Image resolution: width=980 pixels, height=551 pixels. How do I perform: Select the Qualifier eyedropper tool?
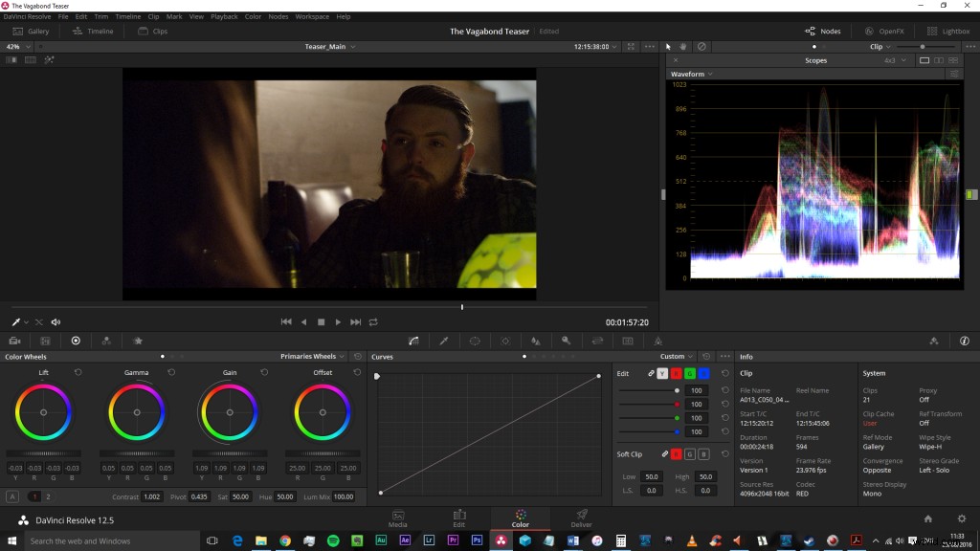pos(443,341)
